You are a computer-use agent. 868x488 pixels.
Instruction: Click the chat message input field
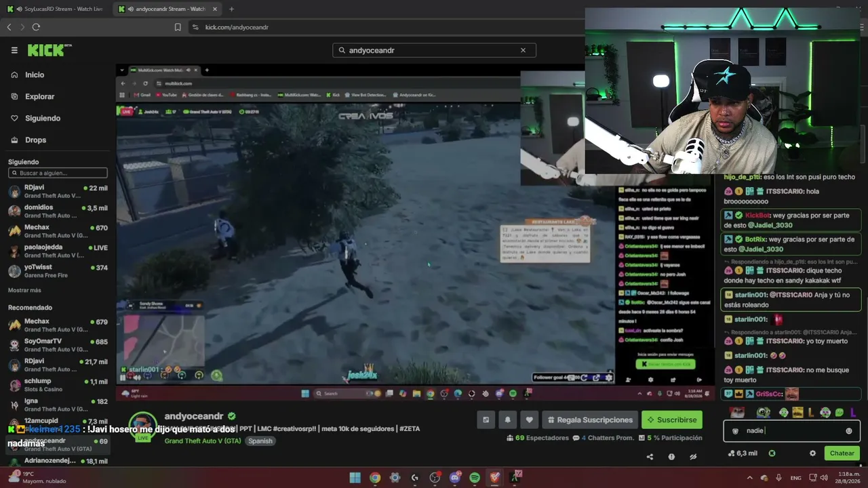point(791,431)
